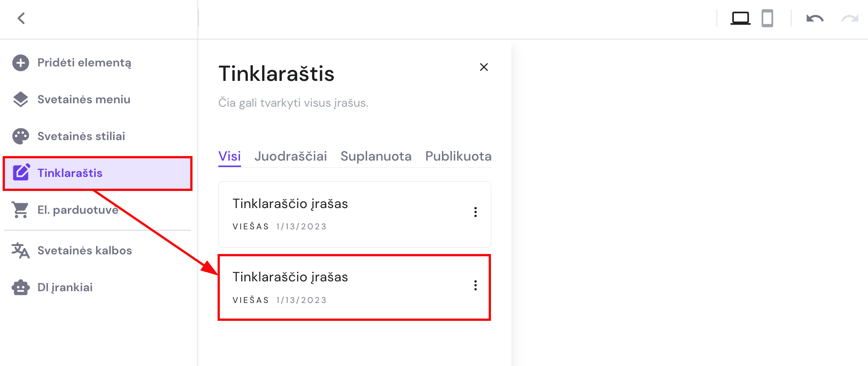Open options menu for second blog post

point(475,286)
